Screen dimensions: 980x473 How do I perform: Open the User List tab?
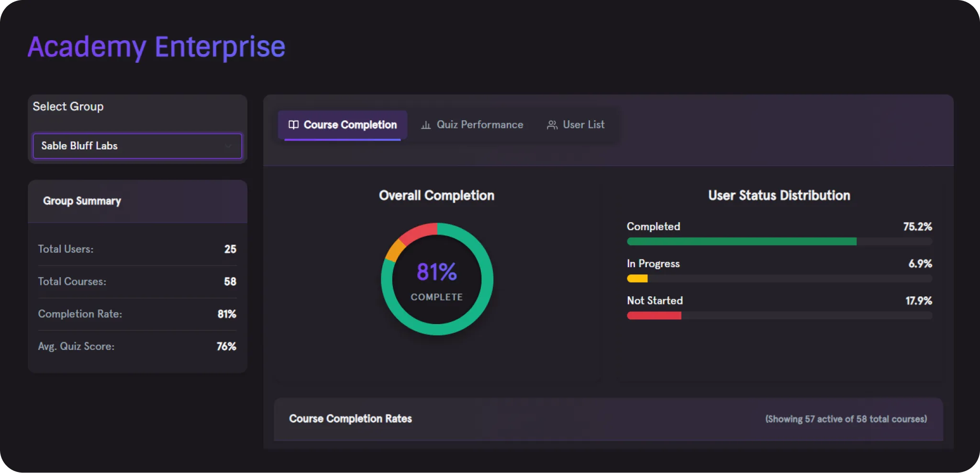583,125
